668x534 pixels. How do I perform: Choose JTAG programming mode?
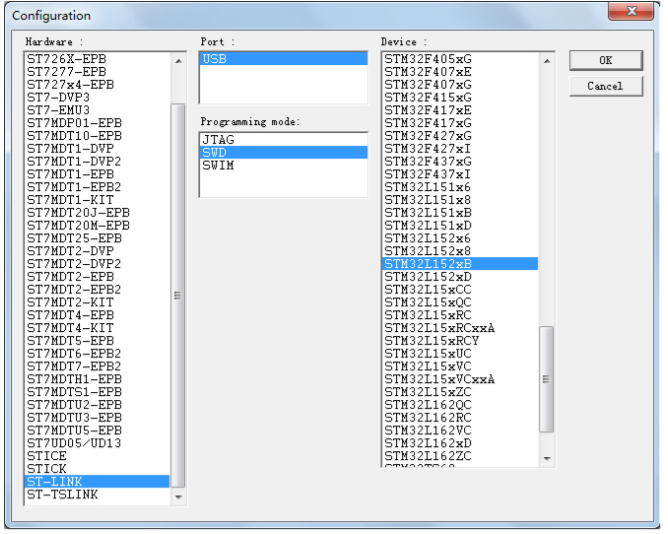click(283, 140)
